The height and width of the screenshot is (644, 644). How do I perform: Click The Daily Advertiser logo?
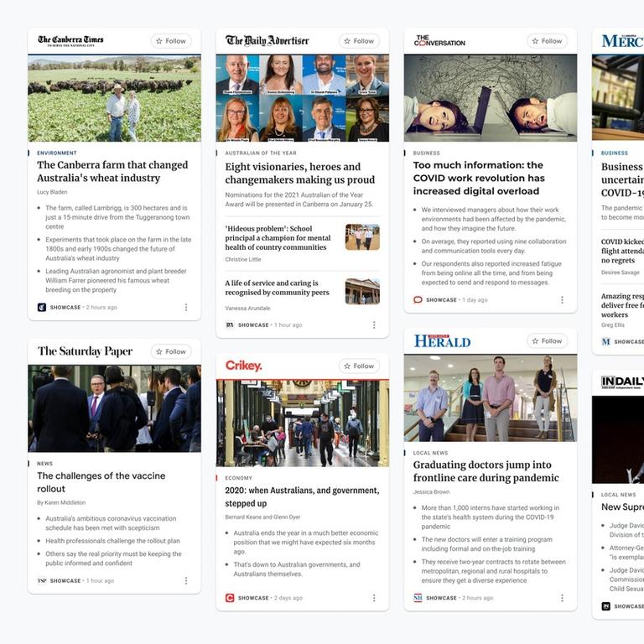coord(267,40)
